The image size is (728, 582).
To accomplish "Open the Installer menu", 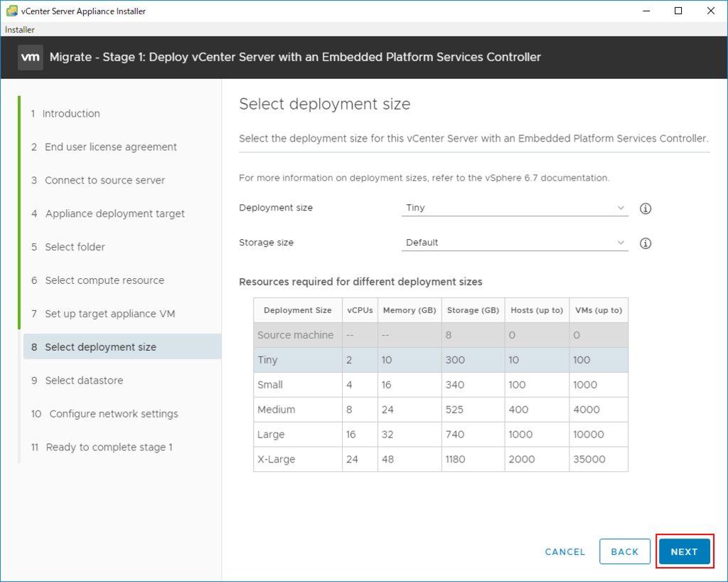I will click(19, 30).
